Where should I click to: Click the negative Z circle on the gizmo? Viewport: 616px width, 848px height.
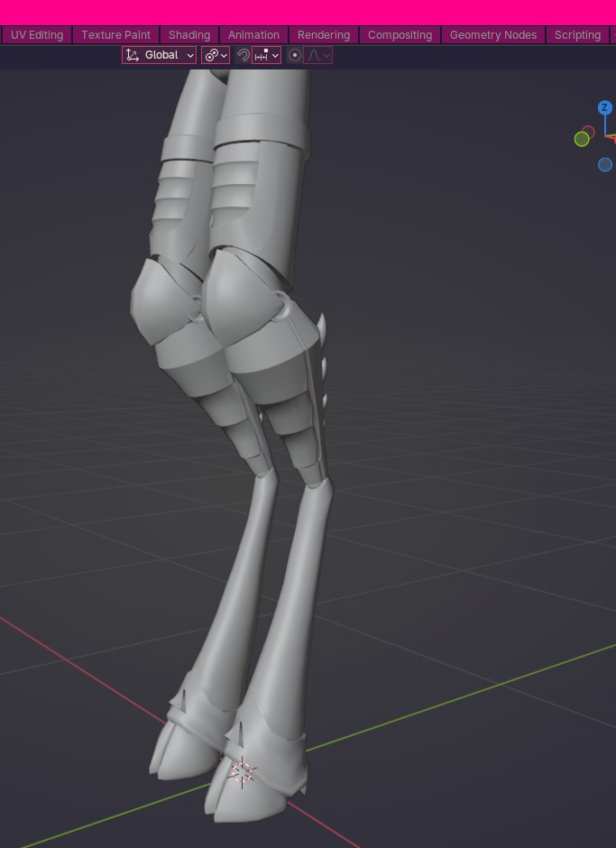(x=604, y=164)
